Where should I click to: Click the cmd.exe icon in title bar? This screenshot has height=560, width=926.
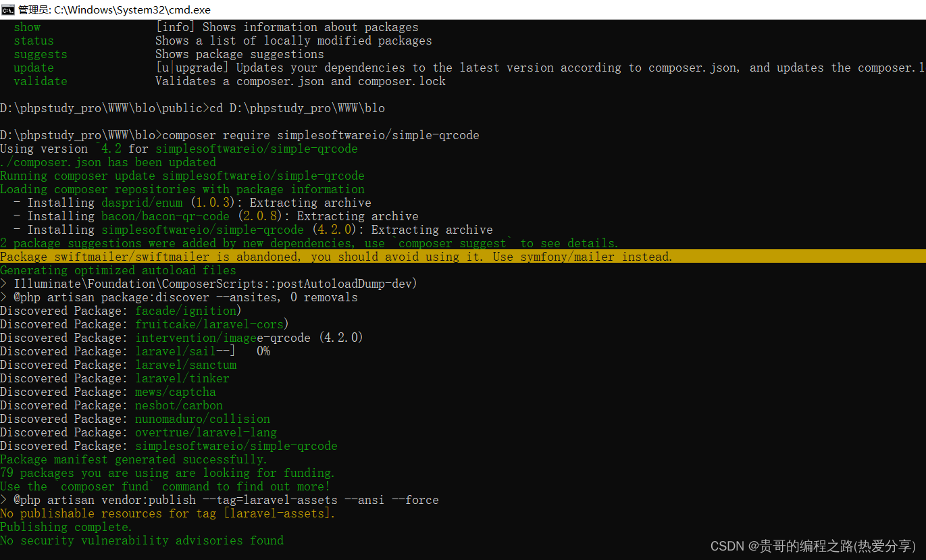(x=9, y=9)
